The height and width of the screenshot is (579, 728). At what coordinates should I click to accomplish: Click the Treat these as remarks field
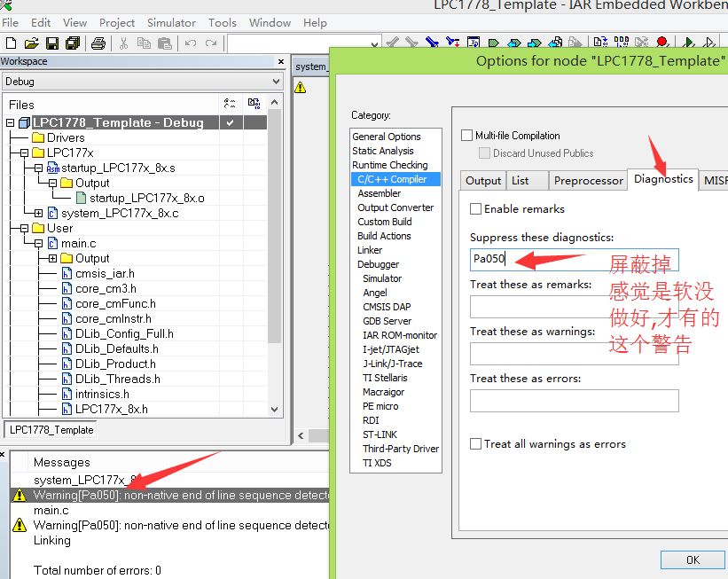[575, 307]
